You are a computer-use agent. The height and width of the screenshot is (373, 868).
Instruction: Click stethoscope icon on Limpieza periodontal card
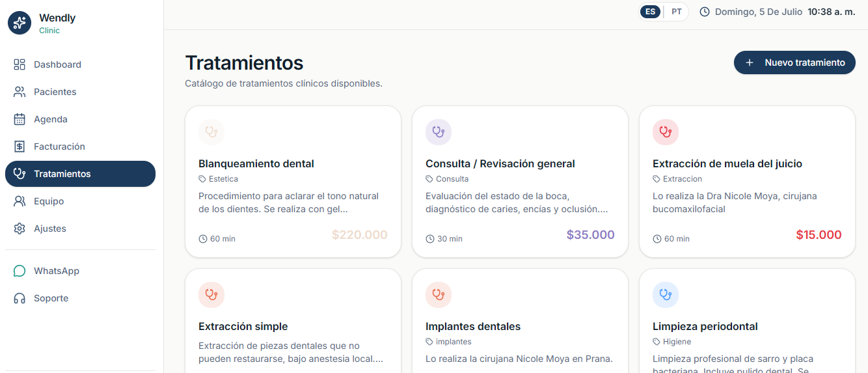coord(666,295)
